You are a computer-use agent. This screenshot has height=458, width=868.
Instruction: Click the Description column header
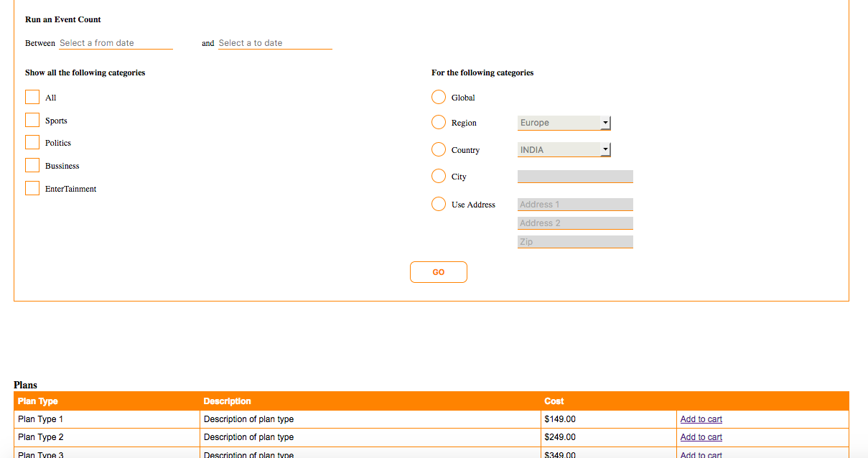tap(370, 401)
